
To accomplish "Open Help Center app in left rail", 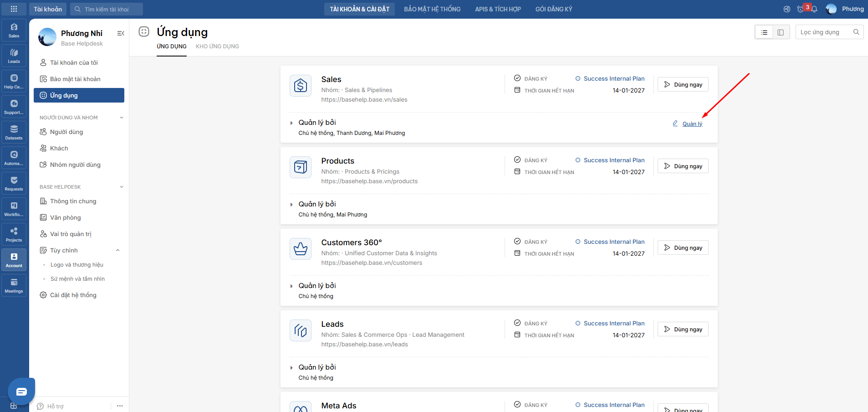I will [x=14, y=82].
